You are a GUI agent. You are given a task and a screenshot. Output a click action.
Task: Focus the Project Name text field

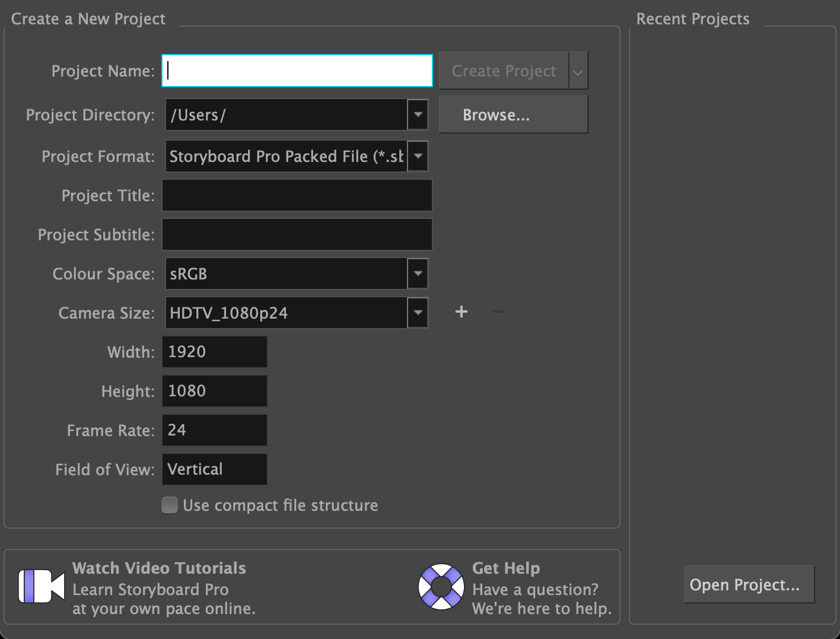pos(297,71)
